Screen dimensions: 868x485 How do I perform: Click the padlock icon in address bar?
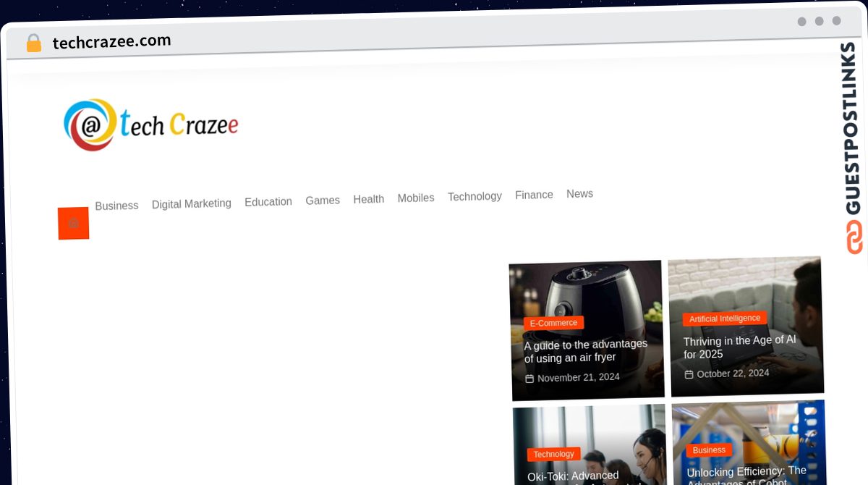coord(34,43)
